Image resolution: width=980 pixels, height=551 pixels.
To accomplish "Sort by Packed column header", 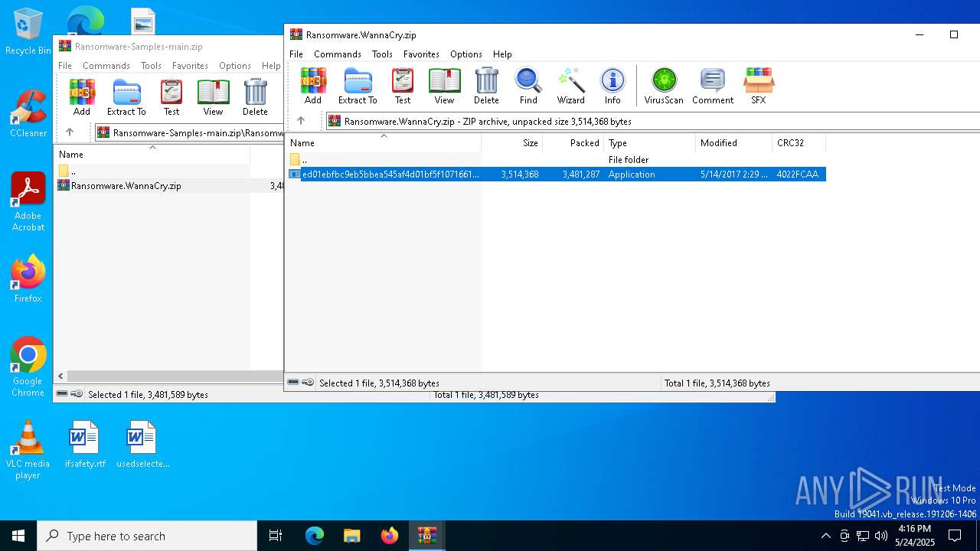I will [x=573, y=143].
